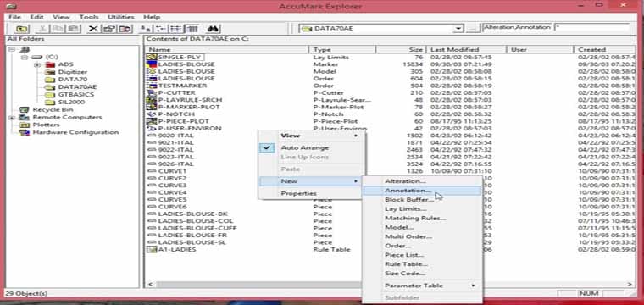Switch to Details view toolbar icon
Screen dimensions: 644x305
pyautogui.click(x=192, y=28)
